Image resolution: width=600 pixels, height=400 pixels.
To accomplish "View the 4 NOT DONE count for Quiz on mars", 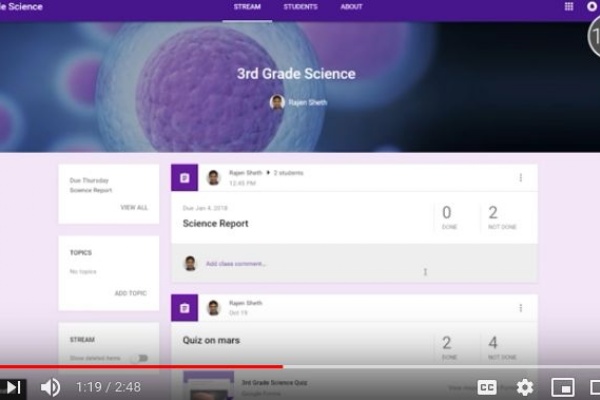I will pyautogui.click(x=502, y=348).
